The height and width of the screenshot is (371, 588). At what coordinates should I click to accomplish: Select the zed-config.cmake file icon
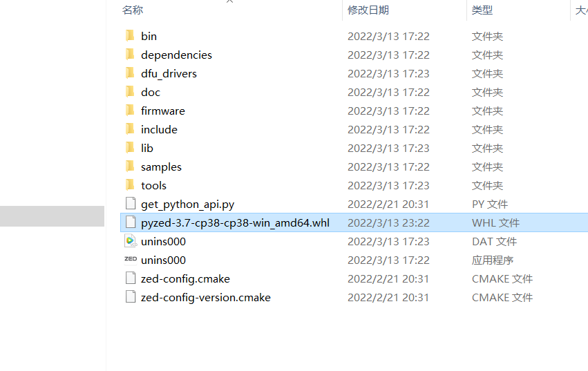(131, 278)
